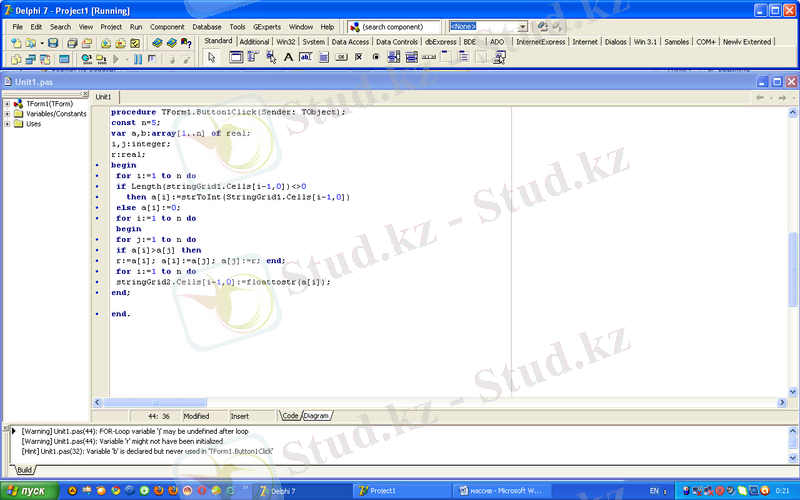Image resolution: width=800 pixels, height=500 pixels.
Task: Select the arrow pointer in component palette
Action: click(211, 58)
